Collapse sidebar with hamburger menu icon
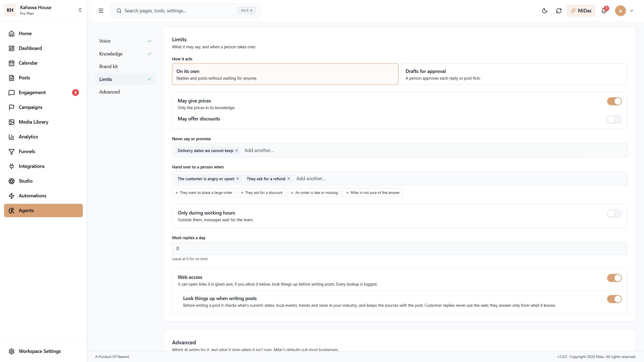Viewport: 644px width, 362px height. coord(101,11)
